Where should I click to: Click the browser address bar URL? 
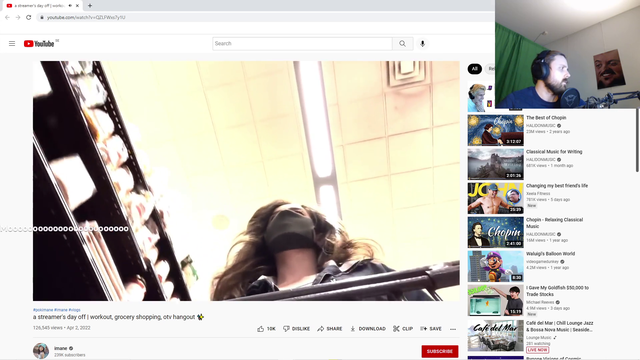point(86,18)
